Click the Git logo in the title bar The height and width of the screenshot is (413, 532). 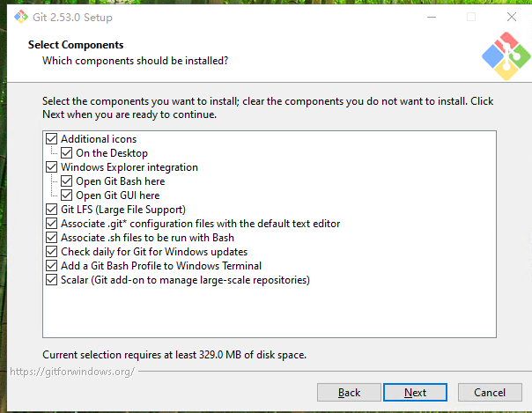coord(19,18)
